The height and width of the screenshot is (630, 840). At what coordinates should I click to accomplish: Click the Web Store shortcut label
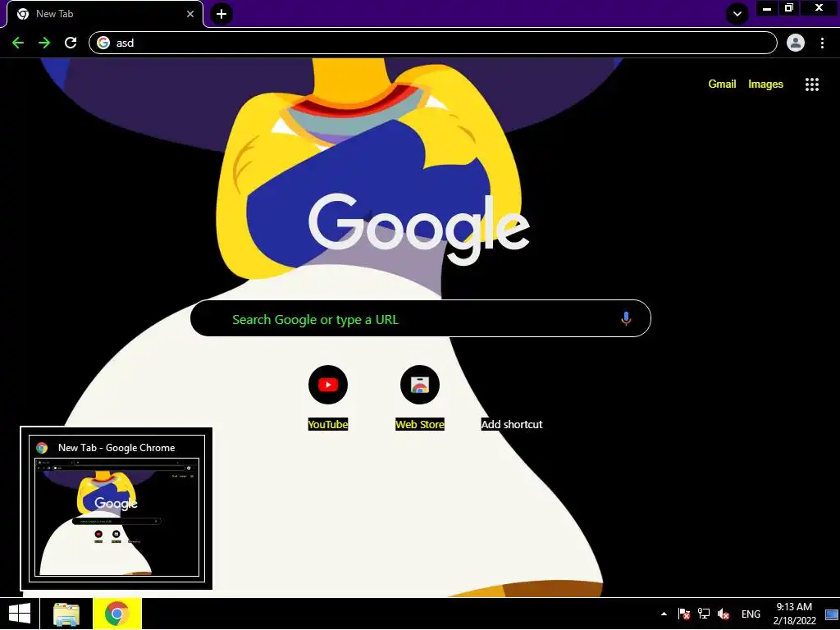(x=420, y=424)
